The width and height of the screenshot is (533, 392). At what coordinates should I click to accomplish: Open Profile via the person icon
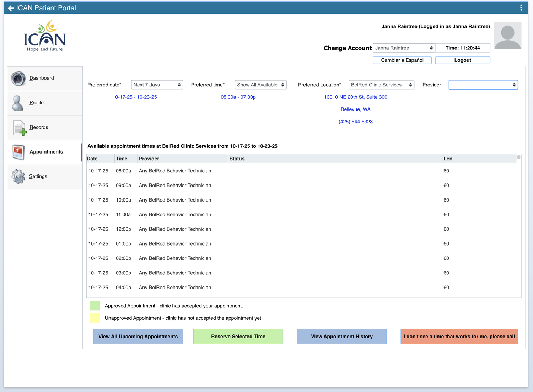pyautogui.click(x=18, y=103)
